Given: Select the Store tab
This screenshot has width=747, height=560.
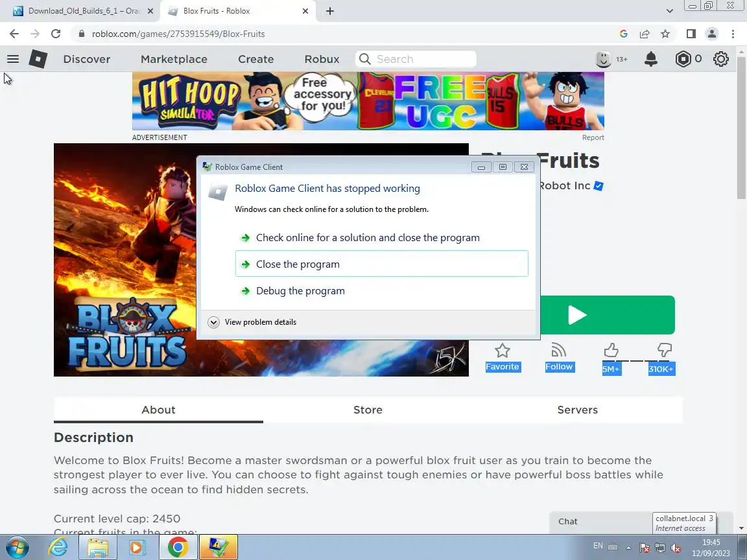Looking at the screenshot, I should pos(368,410).
